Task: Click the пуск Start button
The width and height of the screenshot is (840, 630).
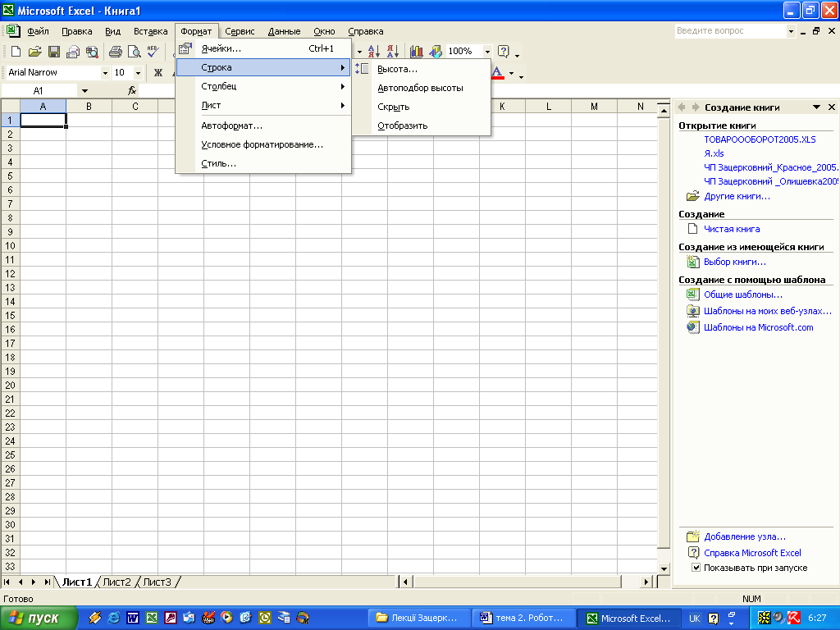Action: tap(39, 618)
